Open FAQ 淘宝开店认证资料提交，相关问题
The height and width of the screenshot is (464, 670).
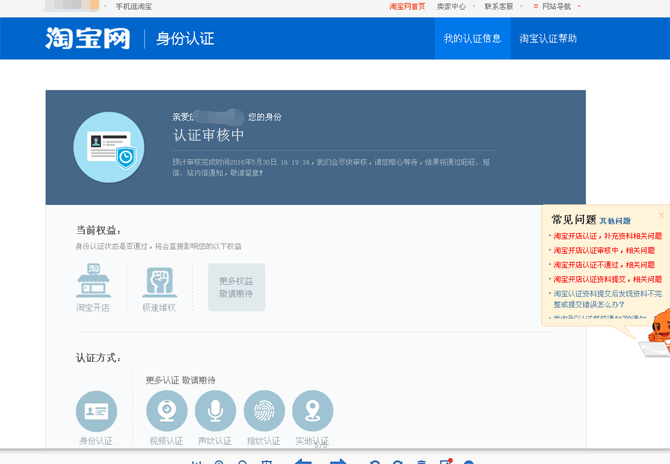608,279
